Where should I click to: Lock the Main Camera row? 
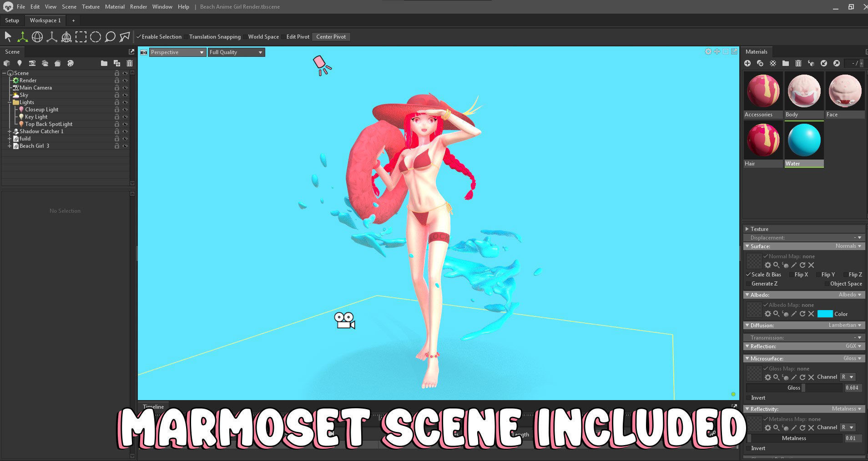pyautogui.click(x=117, y=88)
